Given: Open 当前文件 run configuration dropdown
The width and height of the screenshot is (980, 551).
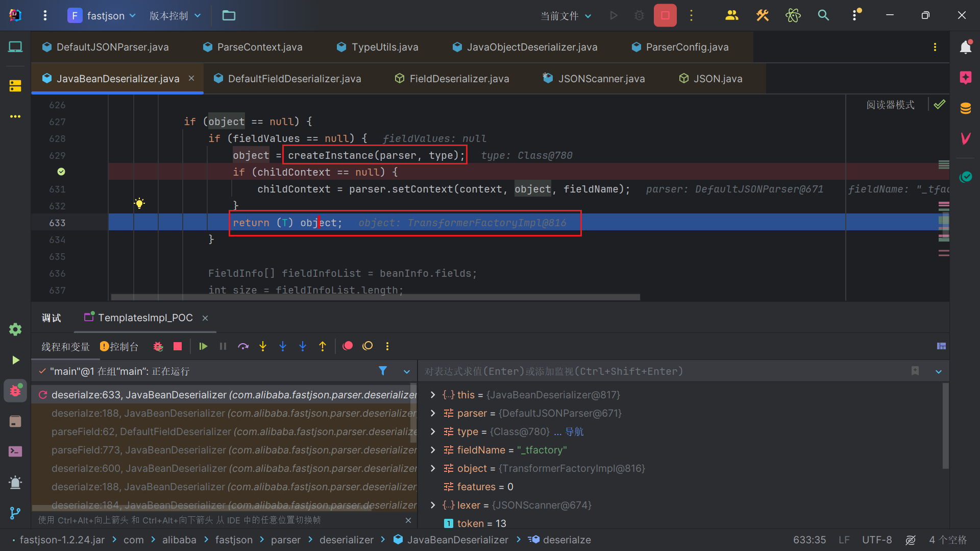Looking at the screenshot, I should click(x=566, y=15).
